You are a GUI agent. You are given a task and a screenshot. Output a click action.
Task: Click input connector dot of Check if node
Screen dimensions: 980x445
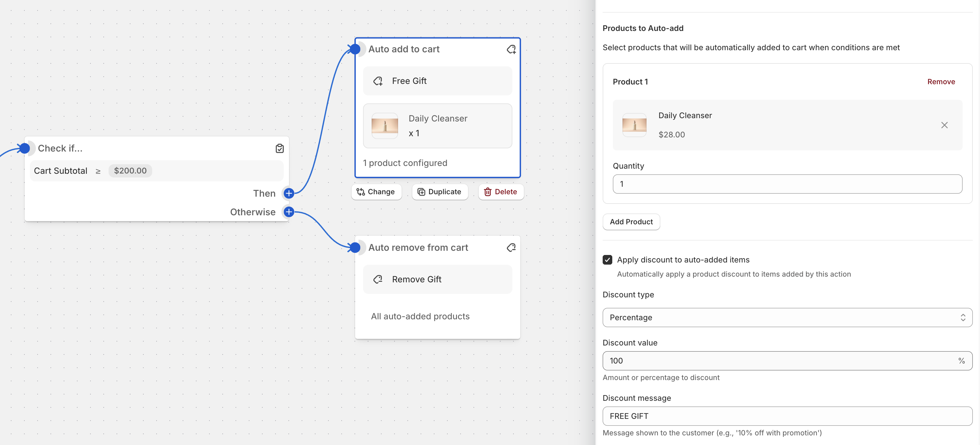pos(25,149)
